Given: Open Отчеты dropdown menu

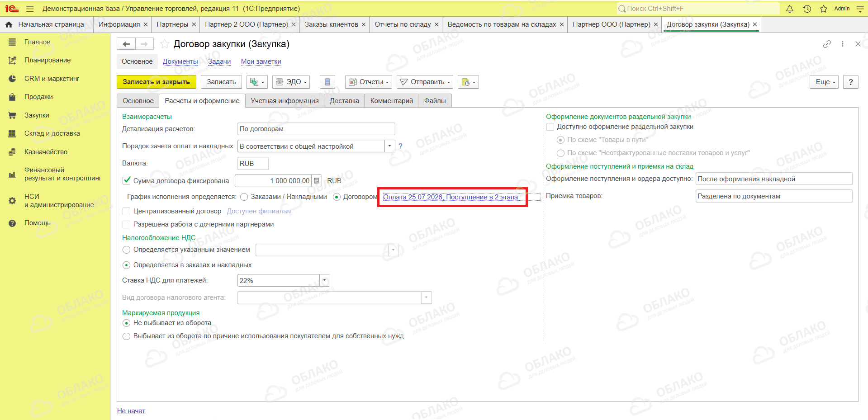Looking at the screenshot, I should [369, 82].
